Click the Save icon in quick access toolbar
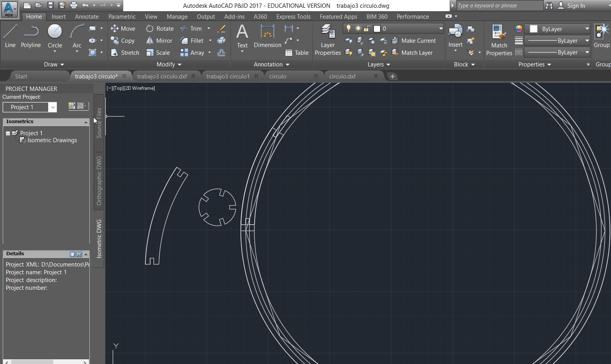The height and width of the screenshot is (364, 611). pos(51,5)
